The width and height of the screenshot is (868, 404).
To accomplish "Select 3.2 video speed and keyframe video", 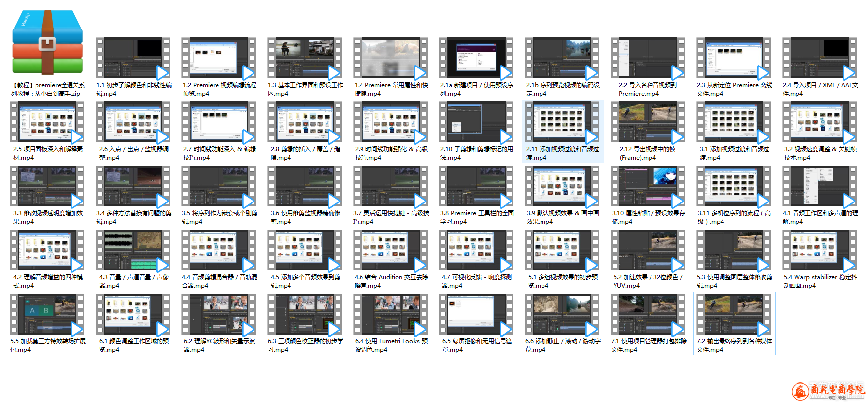I will click(820, 122).
